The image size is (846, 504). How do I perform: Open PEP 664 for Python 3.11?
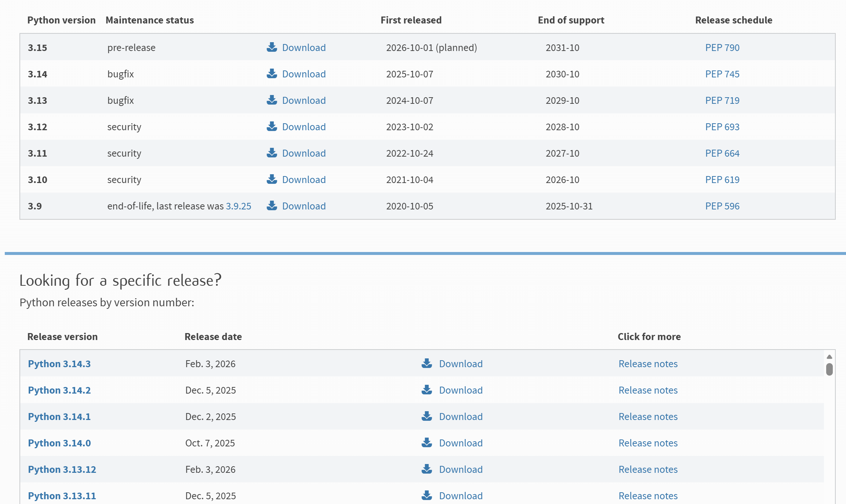pyautogui.click(x=722, y=153)
